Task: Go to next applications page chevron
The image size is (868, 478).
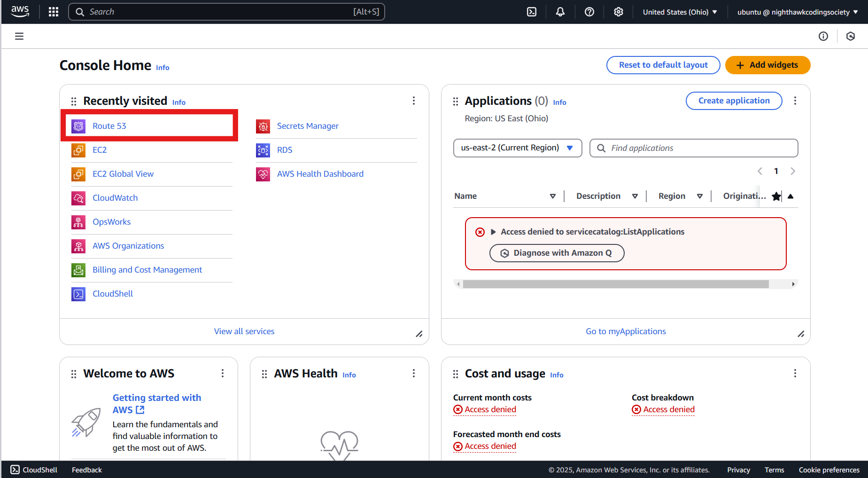Action: 793,171
